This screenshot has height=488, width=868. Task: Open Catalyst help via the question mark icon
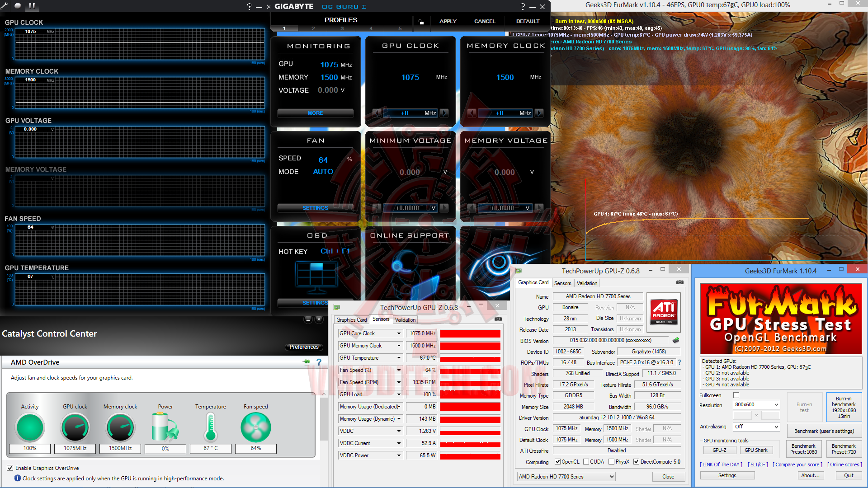319,362
